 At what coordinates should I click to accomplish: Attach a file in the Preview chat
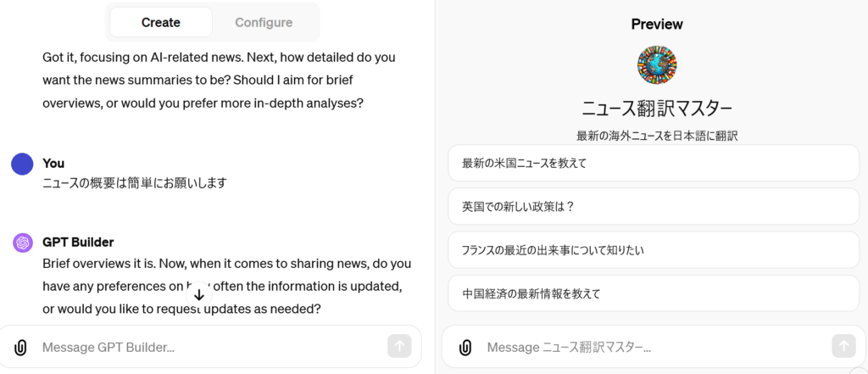click(x=465, y=348)
